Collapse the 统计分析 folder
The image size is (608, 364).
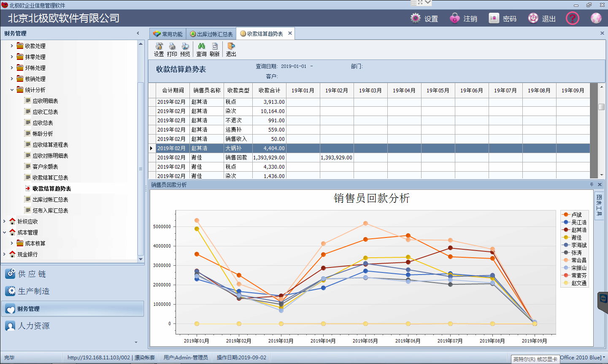click(x=12, y=89)
